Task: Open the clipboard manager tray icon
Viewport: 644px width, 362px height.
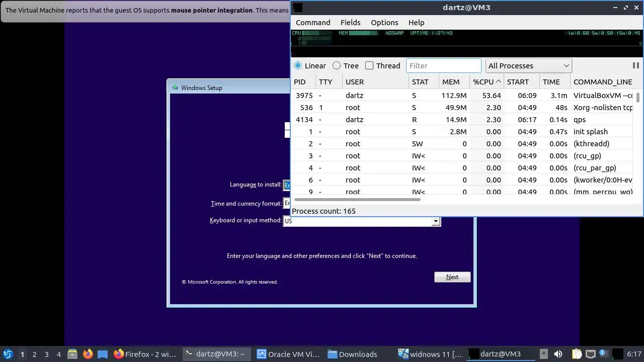Action: [577, 354]
